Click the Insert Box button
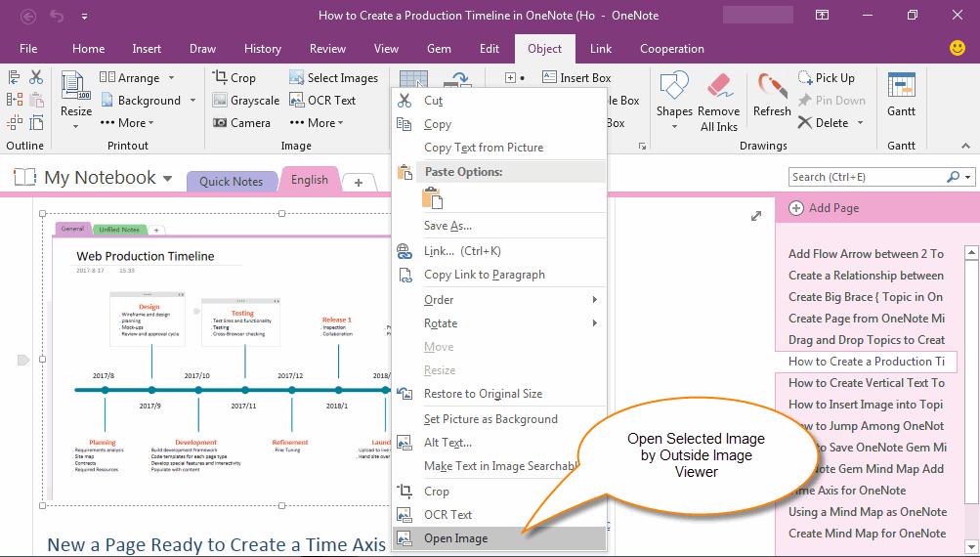 point(576,77)
